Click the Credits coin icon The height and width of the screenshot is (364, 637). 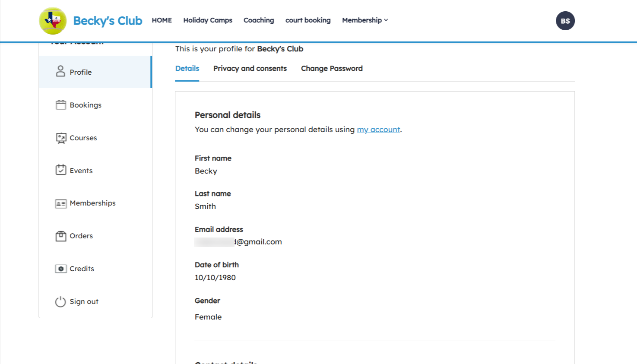(61, 269)
